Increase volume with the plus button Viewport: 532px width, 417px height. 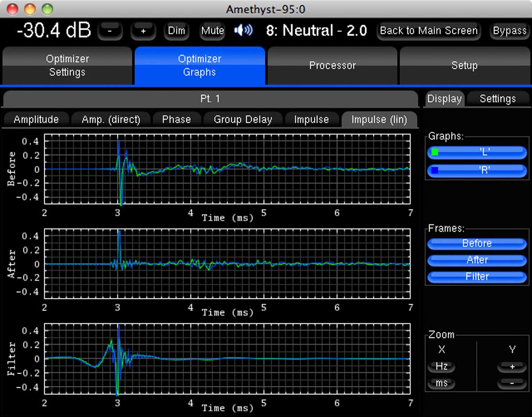click(x=143, y=31)
